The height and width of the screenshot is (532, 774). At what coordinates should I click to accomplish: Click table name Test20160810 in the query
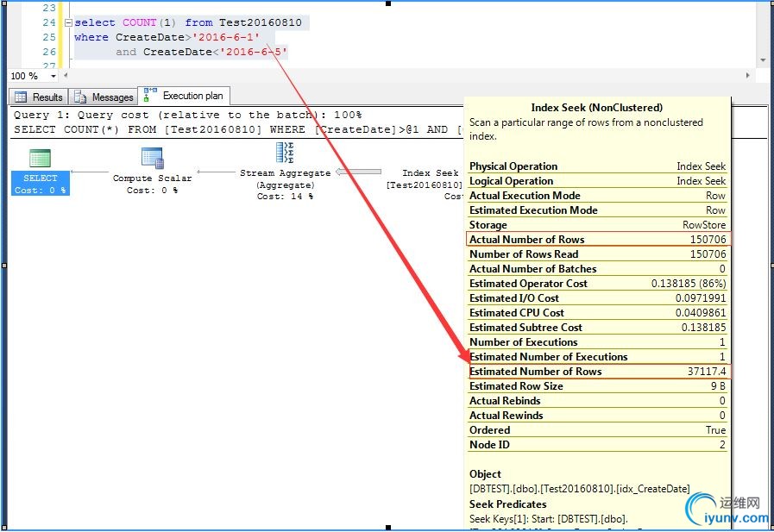[x=260, y=22]
